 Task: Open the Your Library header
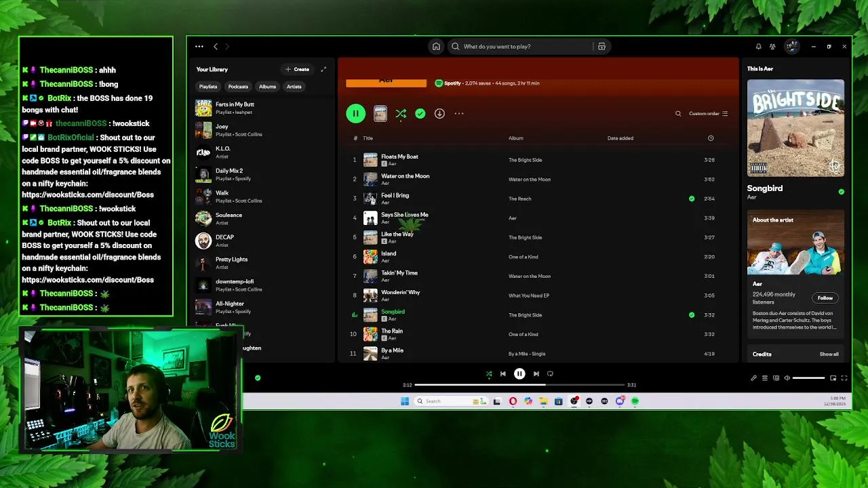(212, 69)
